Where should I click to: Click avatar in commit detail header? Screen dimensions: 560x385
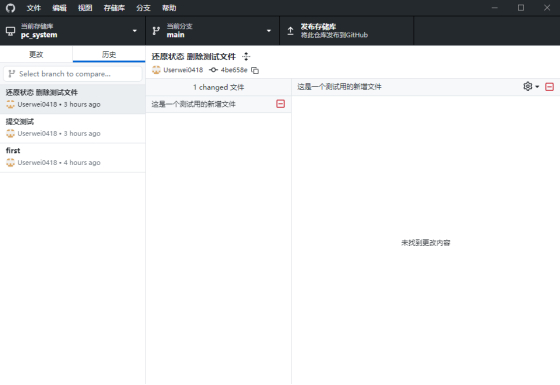point(156,70)
